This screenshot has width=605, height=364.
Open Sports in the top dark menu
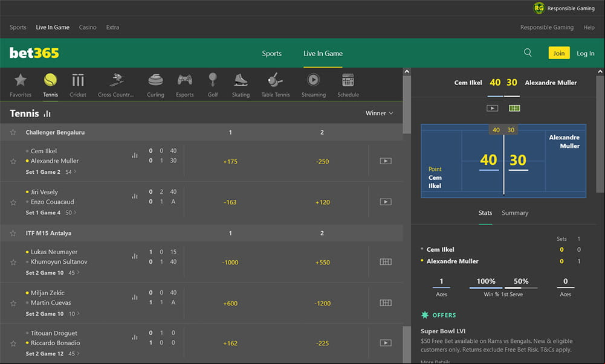click(18, 27)
